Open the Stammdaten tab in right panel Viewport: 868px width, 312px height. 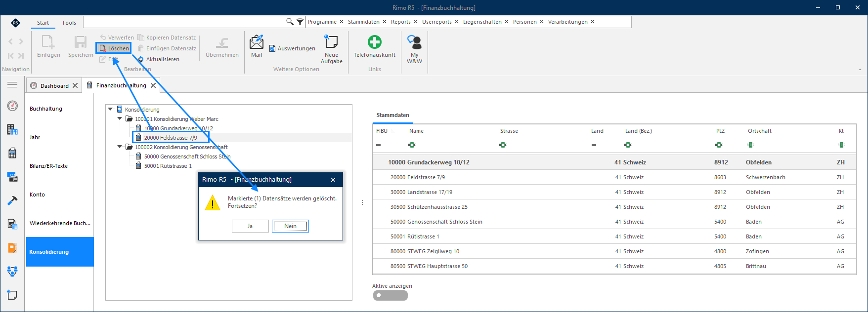coord(393,115)
